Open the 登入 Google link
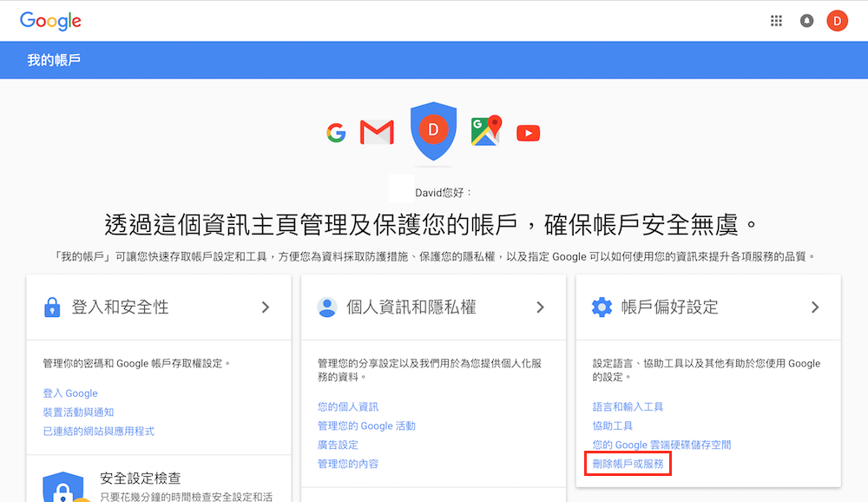Viewport: 868px width, 502px height. [70, 393]
